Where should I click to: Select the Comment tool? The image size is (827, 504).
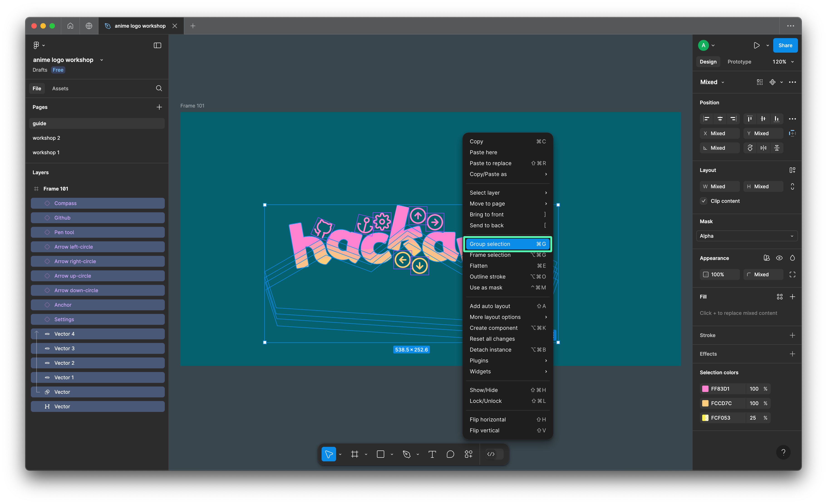(450, 454)
